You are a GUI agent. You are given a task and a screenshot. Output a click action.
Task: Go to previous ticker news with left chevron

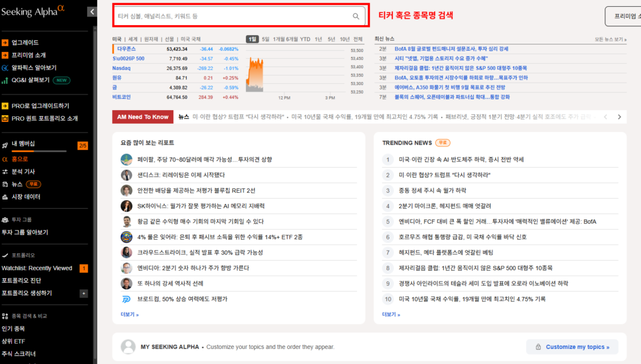605,117
